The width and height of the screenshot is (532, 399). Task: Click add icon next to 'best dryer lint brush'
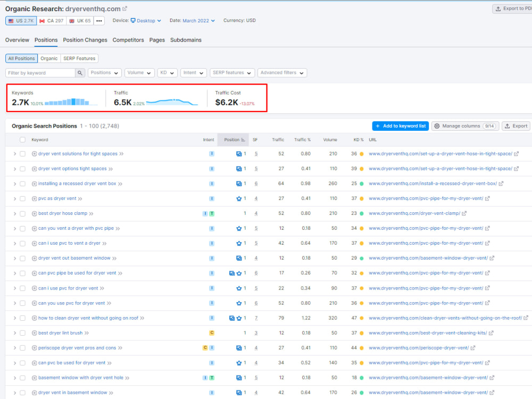pos(34,333)
